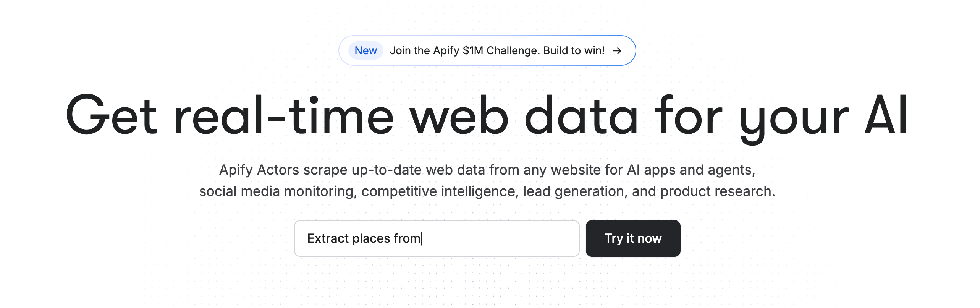Viewport: 980px width, 308px height.
Task: Click the dark 'Try it now' button
Action: pos(633,238)
